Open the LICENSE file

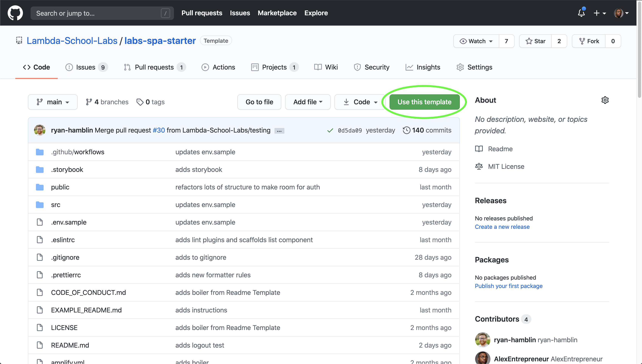[64, 328]
